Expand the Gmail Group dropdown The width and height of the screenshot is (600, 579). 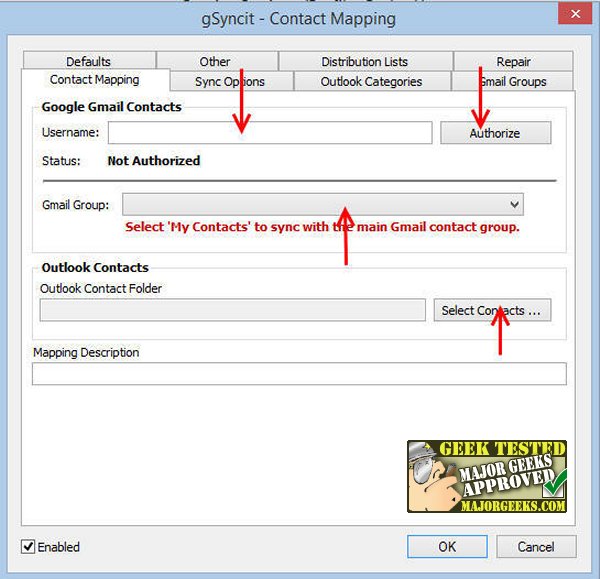323,204
